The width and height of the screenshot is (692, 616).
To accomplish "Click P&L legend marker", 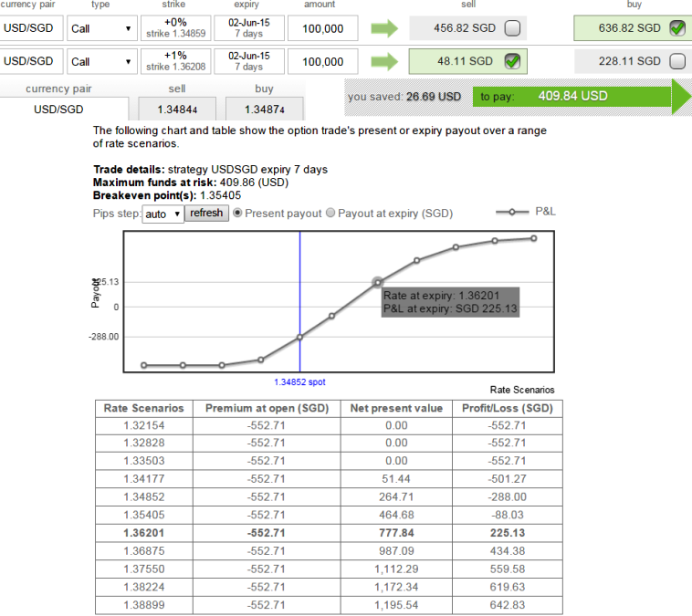I will tap(512, 213).
